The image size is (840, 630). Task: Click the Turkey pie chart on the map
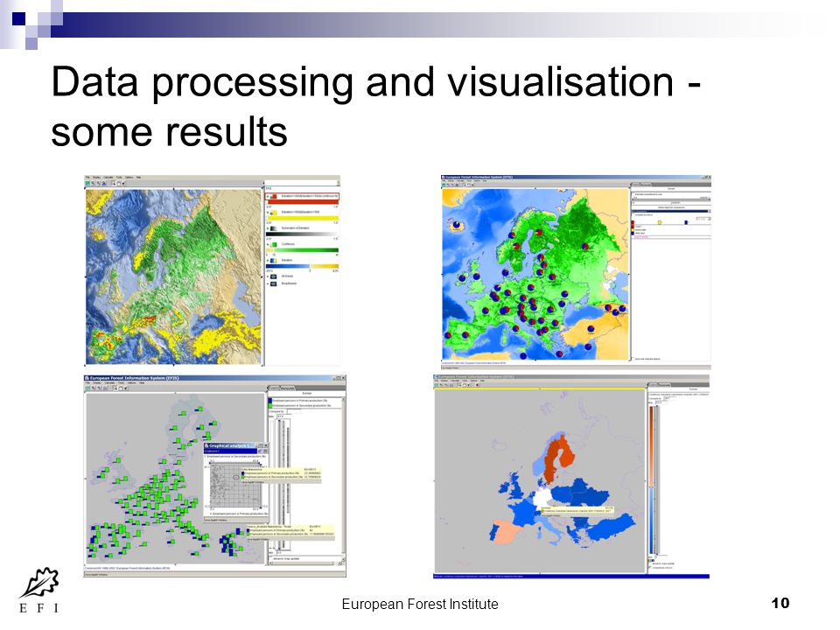pyautogui.click(x=591, y=329)
